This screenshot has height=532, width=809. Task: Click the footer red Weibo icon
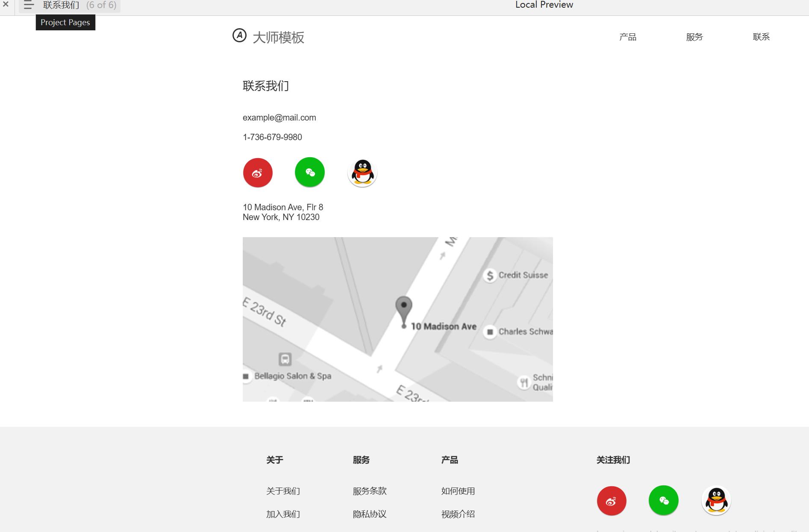612,501
